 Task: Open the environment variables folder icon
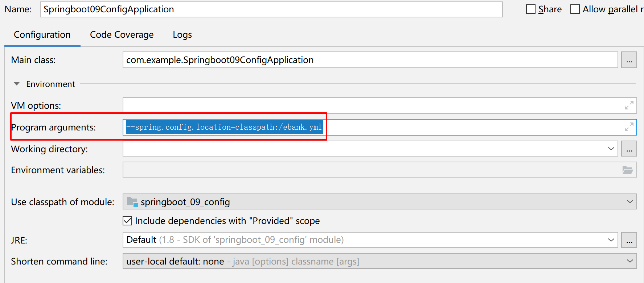coord(628,170)
